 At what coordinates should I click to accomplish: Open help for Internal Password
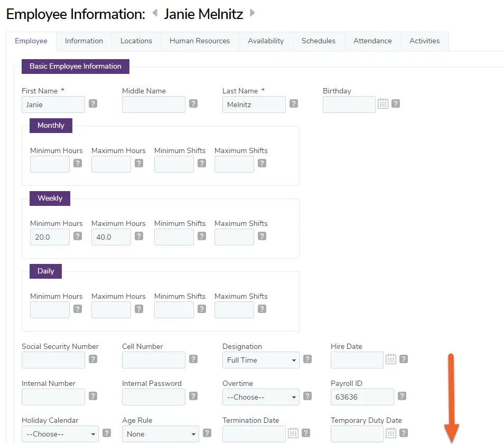[193, 396]
